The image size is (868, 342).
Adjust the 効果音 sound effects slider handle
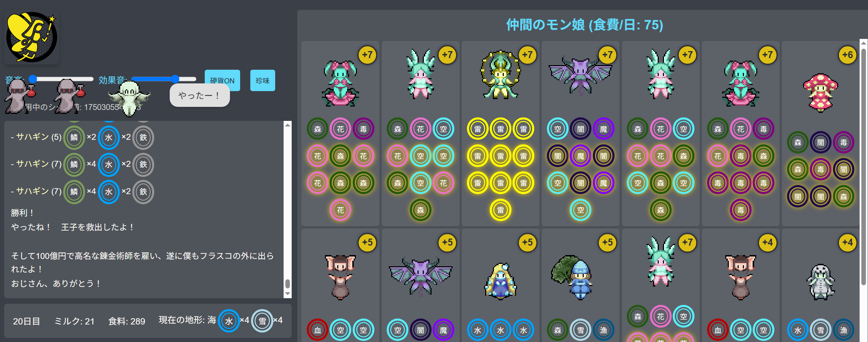[175, 79]
